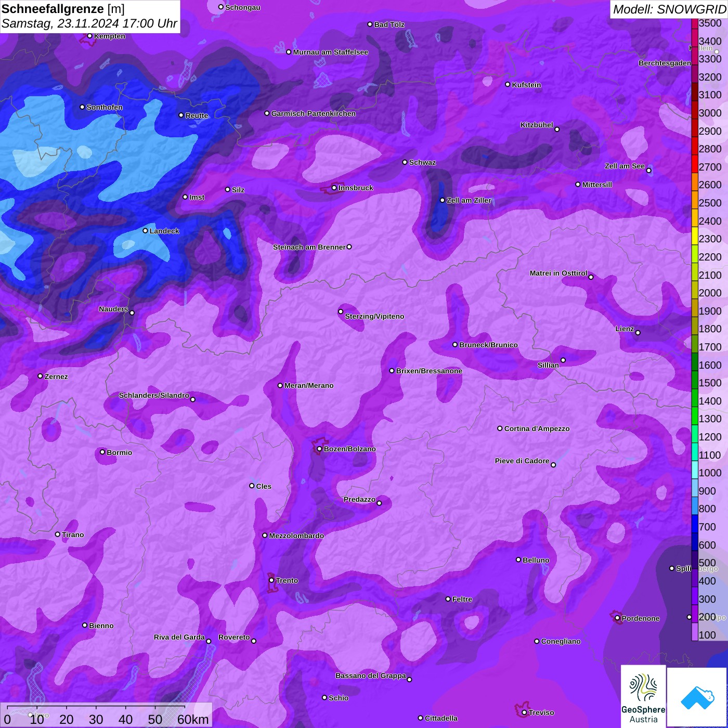Click the Kitzbühel marker dot
This screenshot has height=728, width=728.
click(x=557, y=129)
